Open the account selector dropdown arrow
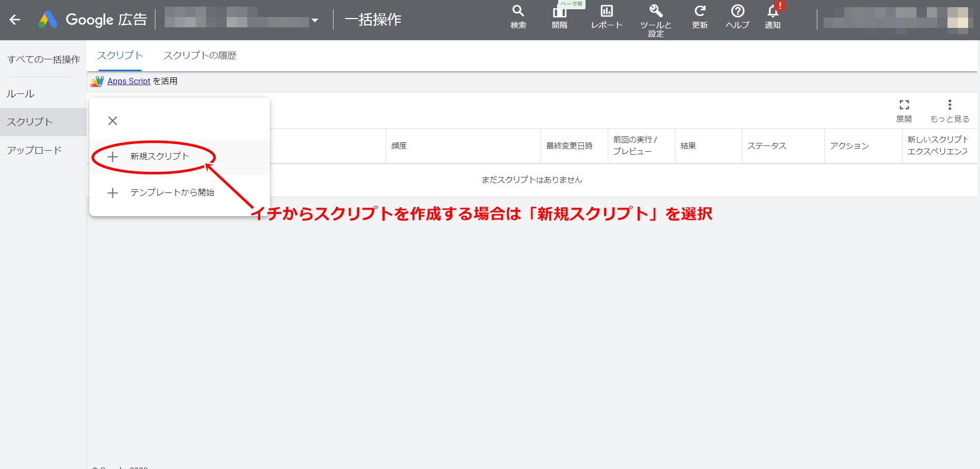This screenshot has width=980, height=469. pos(315,21)
